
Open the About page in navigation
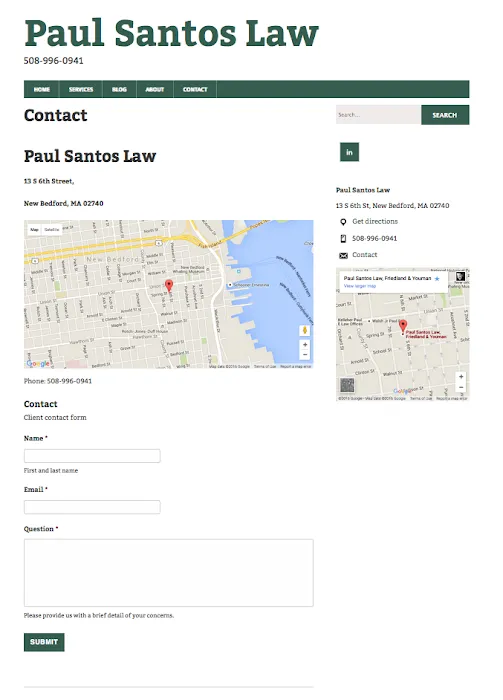[154, 89]
